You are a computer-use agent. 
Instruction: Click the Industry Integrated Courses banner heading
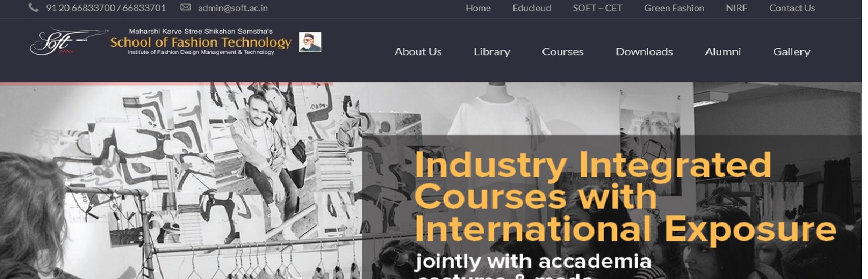coord(626,196)
